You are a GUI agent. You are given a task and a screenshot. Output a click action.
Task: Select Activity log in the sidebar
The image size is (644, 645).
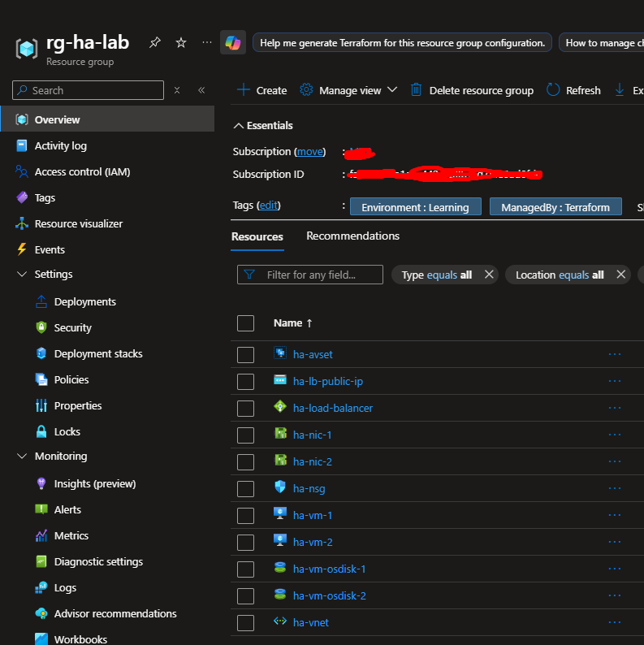[60, 145]
